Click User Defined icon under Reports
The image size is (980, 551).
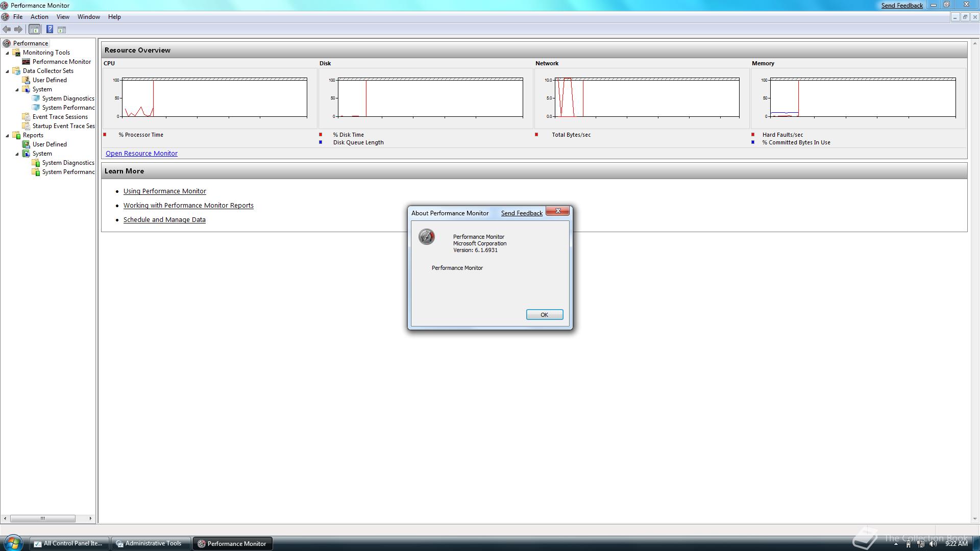26,144
